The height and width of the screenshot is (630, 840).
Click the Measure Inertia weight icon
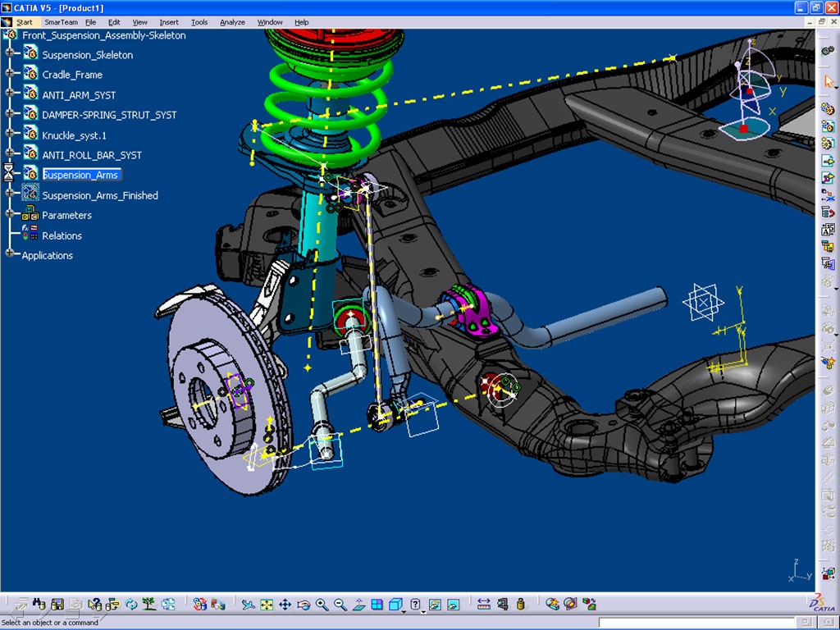pos(520,605)
